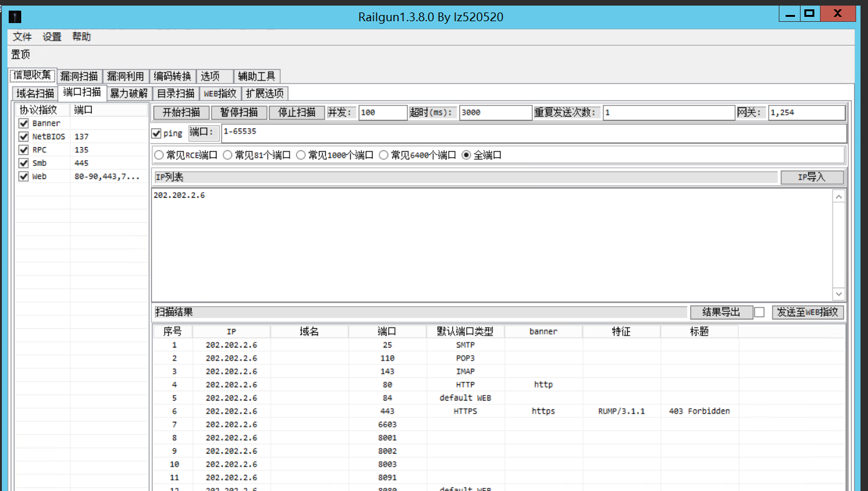The image size is (868, 491).
Task: Click the 标题 column header
Action: coord(700,331)
